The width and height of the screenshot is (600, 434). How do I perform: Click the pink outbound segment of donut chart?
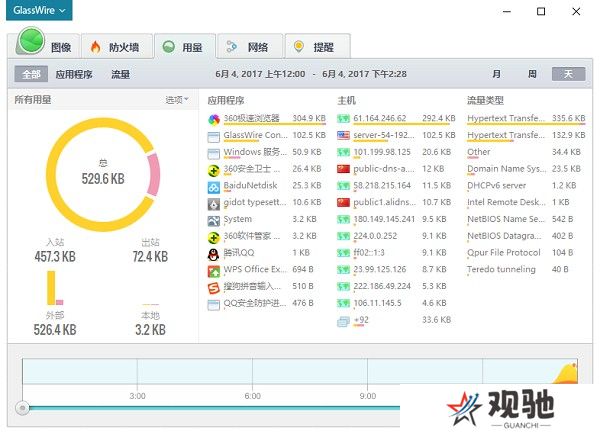point(153,175)
